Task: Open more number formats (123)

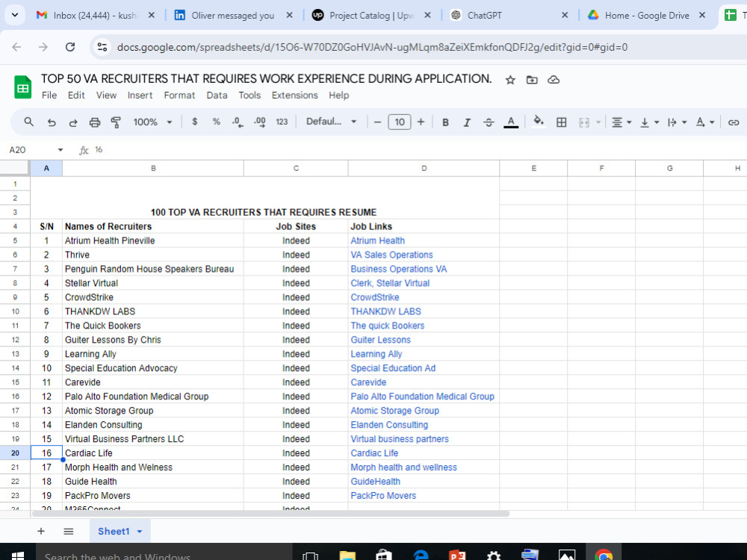Action: click(282, 122)
